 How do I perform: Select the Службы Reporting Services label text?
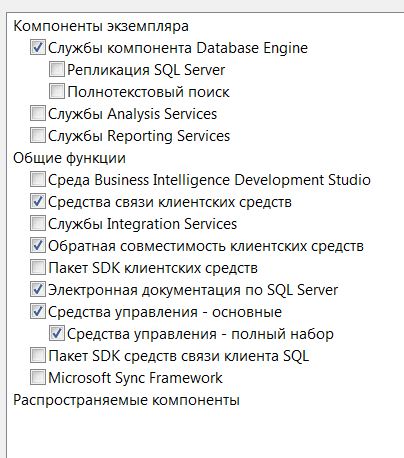click(139, 136)
